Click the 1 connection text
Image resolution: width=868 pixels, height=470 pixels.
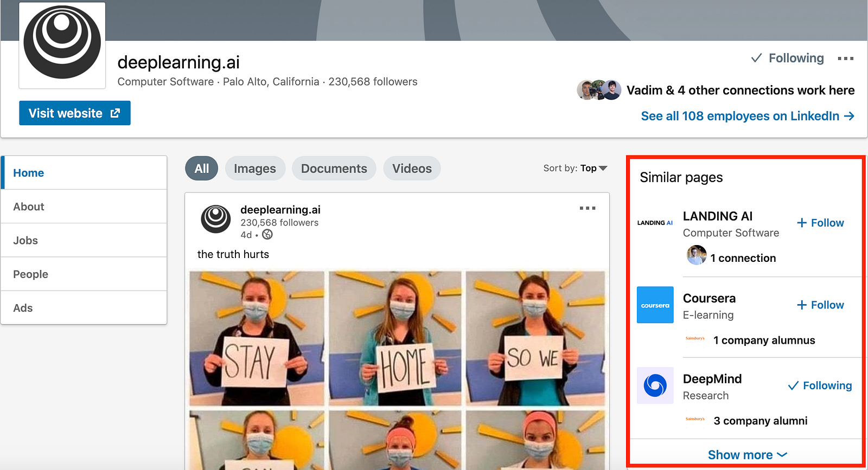pyautogui.click(x=743, y=258)
